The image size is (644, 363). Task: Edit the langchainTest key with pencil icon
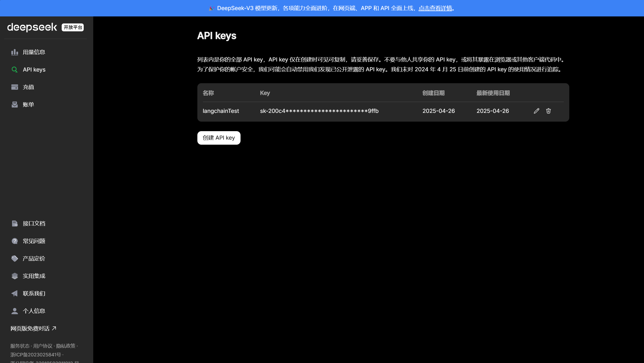[x=536, y=111]
